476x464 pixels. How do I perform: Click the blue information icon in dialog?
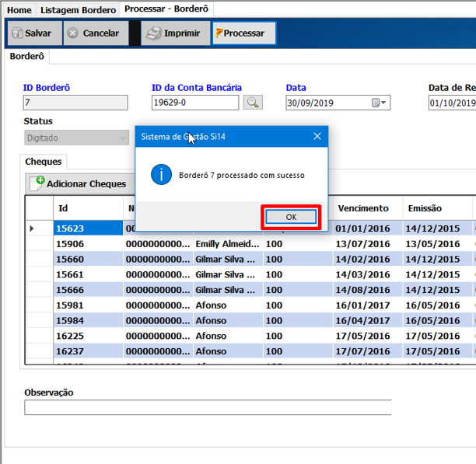pyautogui.click(x=161, y=175)
